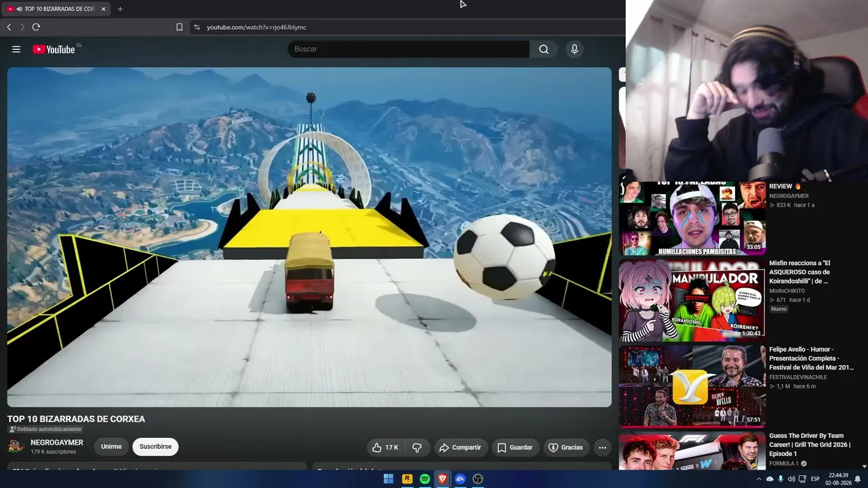This screenshot has width=868, height=488.
Task: Open OBS Studio from the taskbar
Action: [477, 479]
